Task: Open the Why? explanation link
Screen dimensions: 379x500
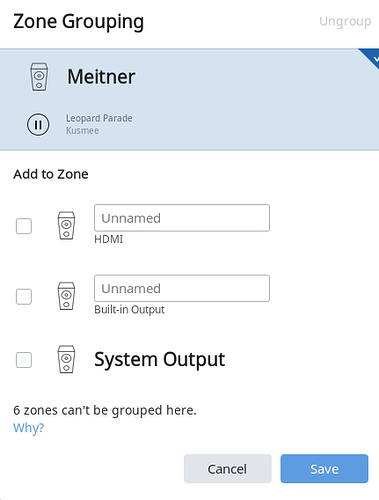Action: [x=29, y=428]
